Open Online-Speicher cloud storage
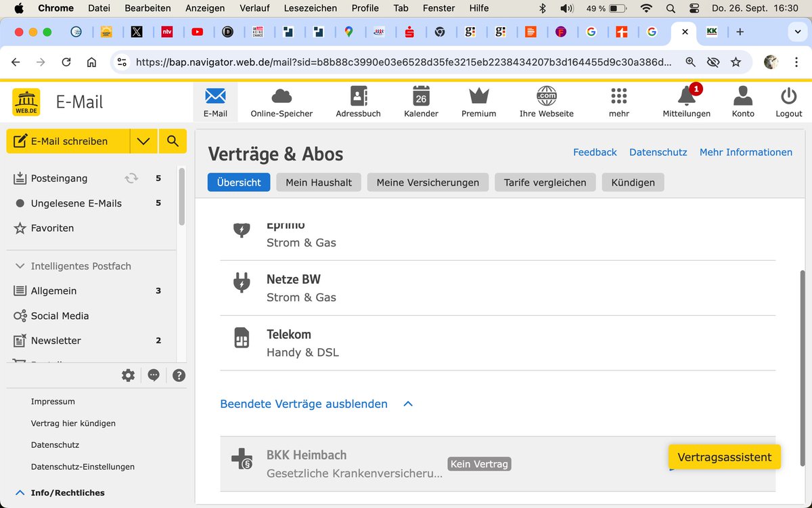Viewport: 812px width, 508px height. 281,102
